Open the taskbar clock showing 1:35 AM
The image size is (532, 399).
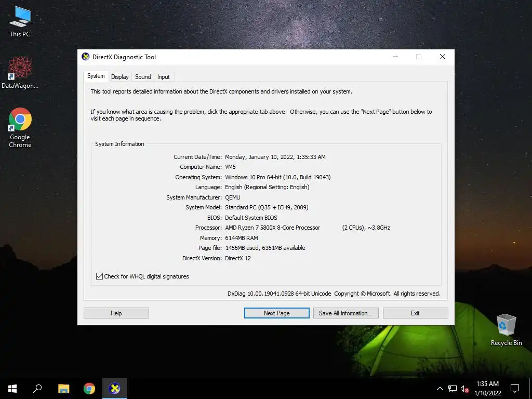coord(487,389)
